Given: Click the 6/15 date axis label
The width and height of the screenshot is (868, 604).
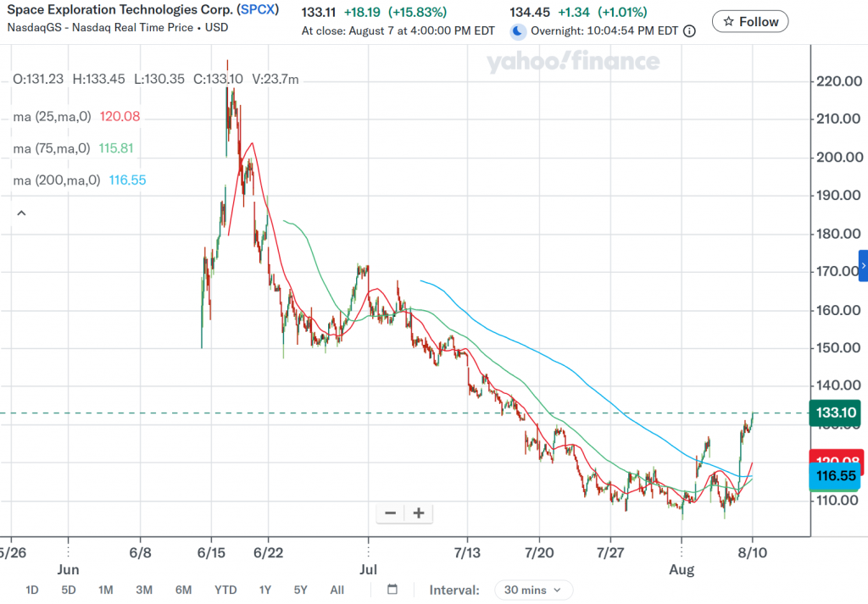Looking at the screenshot, I should (x=211, y=553).
